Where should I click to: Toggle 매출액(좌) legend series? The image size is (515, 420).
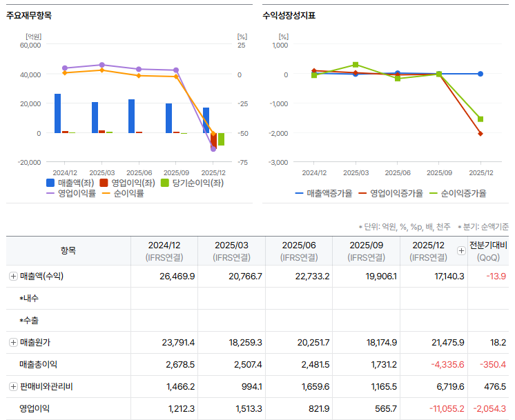[70, 183]
